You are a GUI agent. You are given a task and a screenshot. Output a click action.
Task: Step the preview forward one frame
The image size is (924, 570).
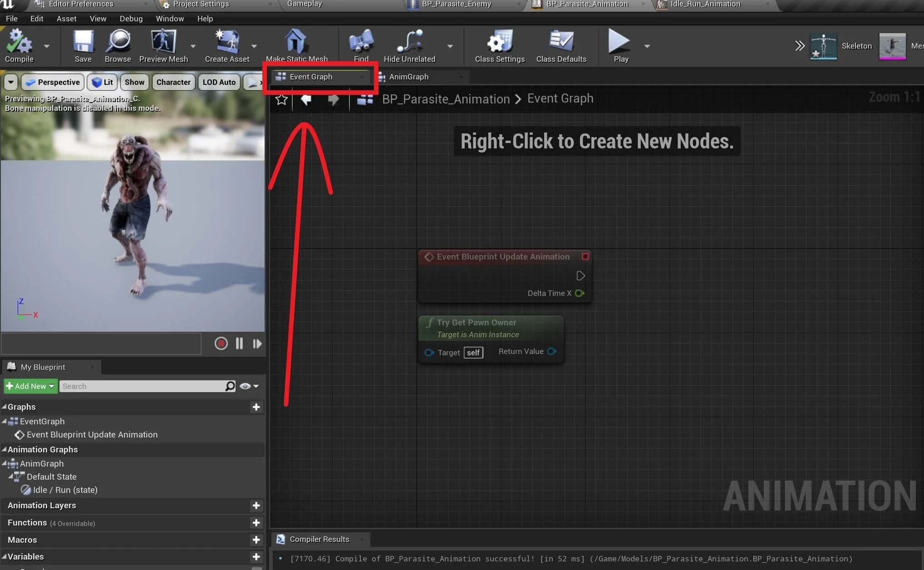(257, 344)
